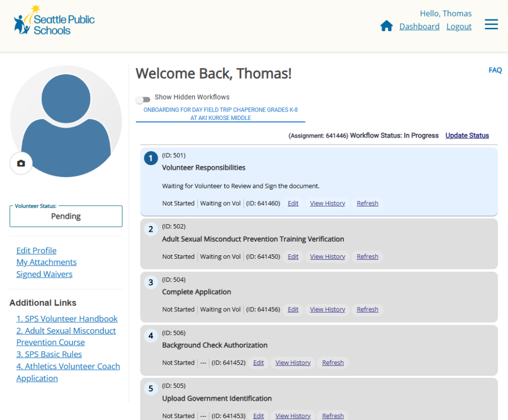Click the step 1 numbered badge
This screenshot has width=508, height=420.
[150, 158]
